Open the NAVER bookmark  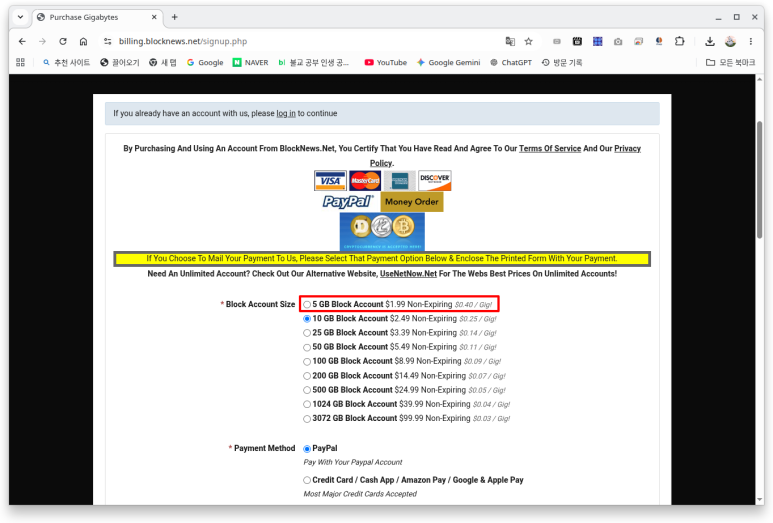point(250,63)
